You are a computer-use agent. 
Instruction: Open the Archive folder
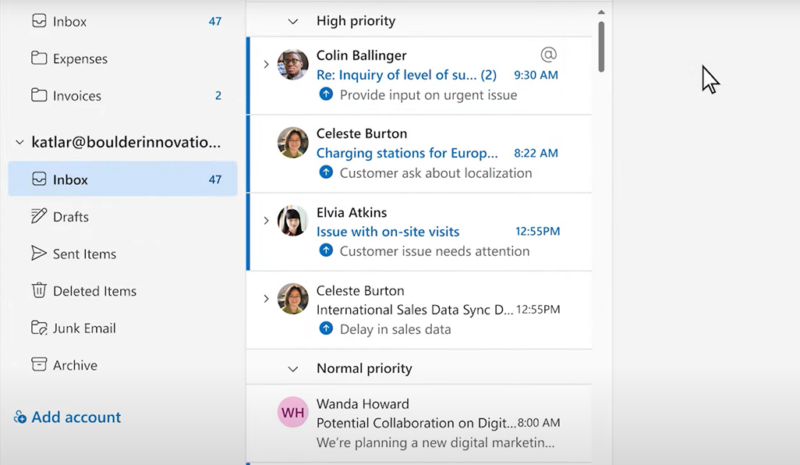(x=122, y=365)
